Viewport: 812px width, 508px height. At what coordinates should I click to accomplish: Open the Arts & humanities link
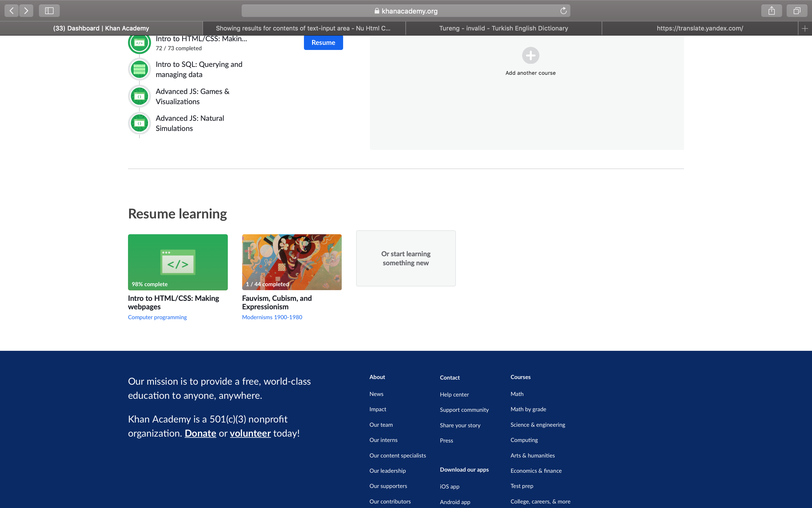point(533,456)
